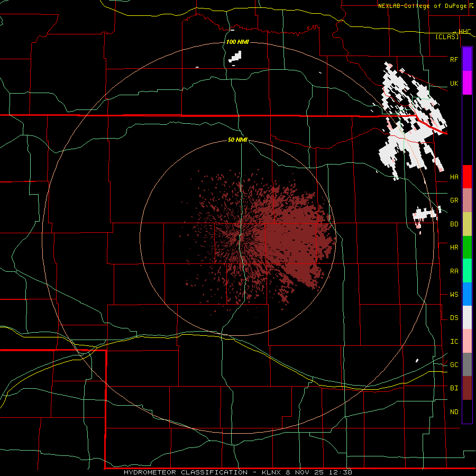Click the '50 NMI' range ring label
476x476 pixels.
point(237,140)
